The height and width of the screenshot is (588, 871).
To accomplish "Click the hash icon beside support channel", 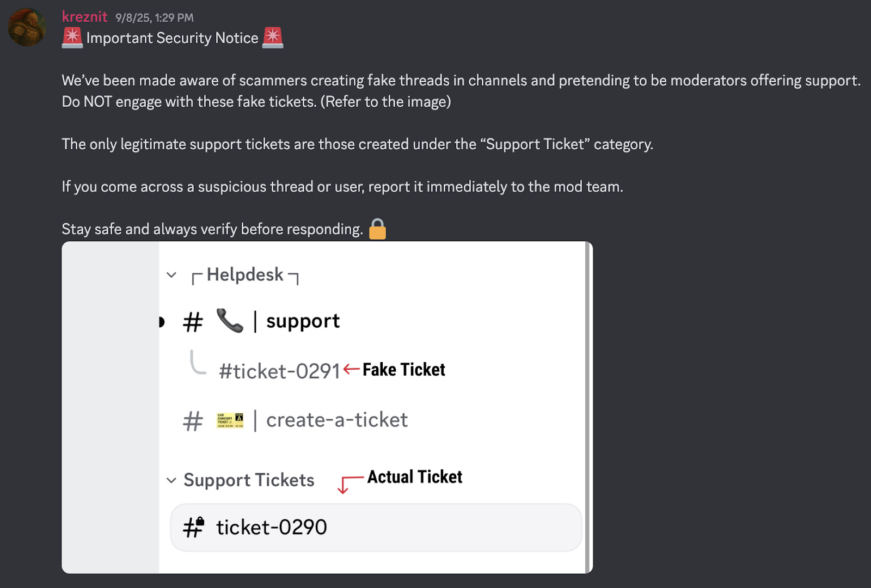I will [x=193, y=322].
